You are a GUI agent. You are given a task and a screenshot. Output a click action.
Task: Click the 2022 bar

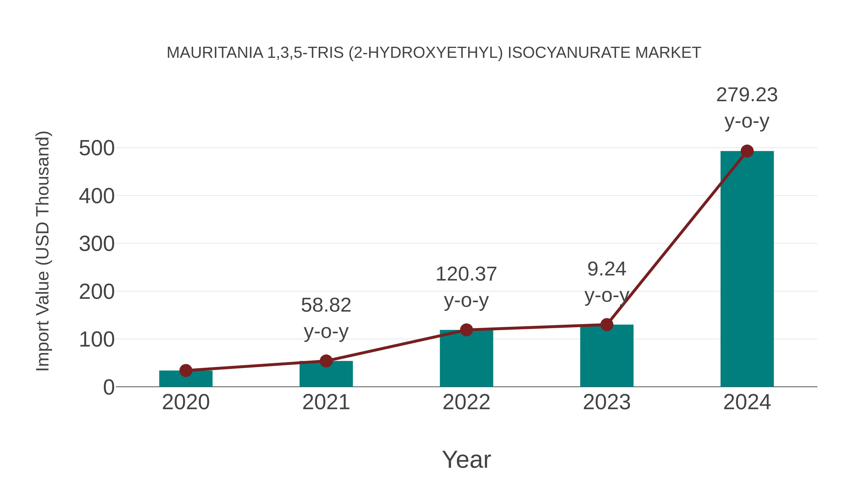pos(466,358)
